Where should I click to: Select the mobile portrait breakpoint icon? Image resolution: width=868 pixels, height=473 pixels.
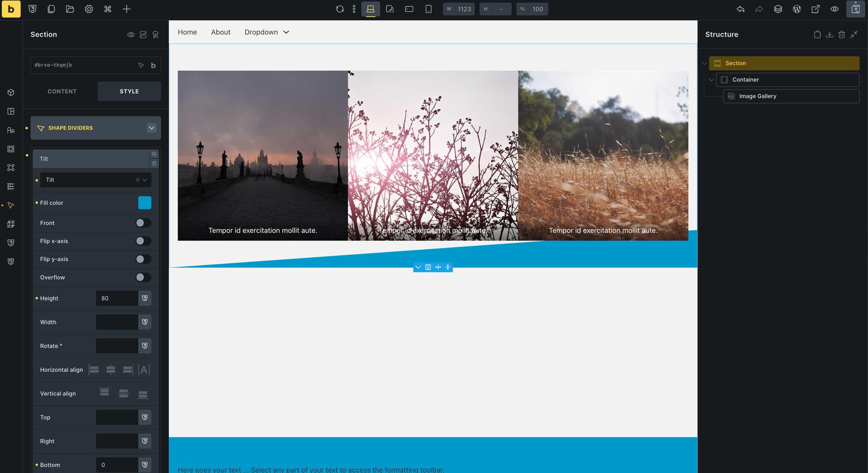429,9
